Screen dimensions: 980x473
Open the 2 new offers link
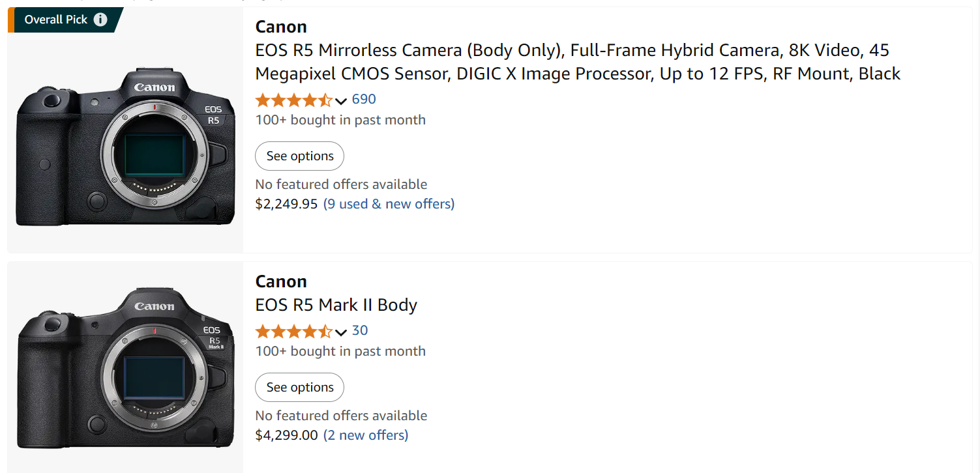(366, 435)
